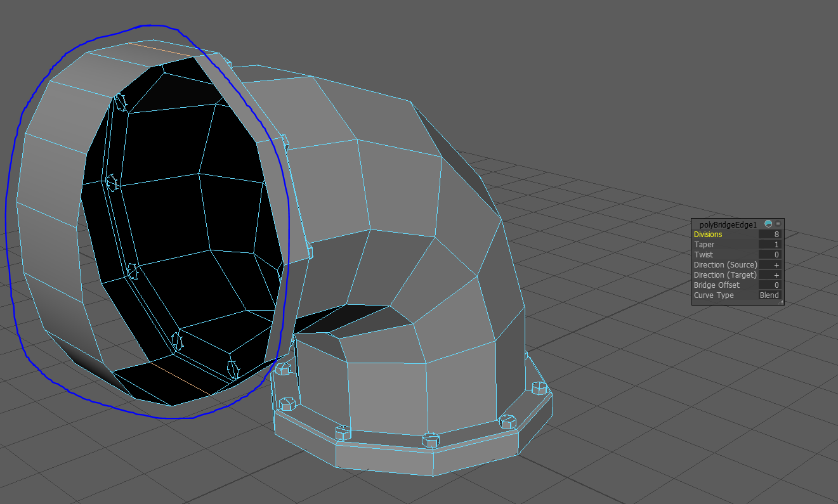Select the Bridge Offset label
The height and width of the screenshot is (504, 838).
(x=716, y=285)
